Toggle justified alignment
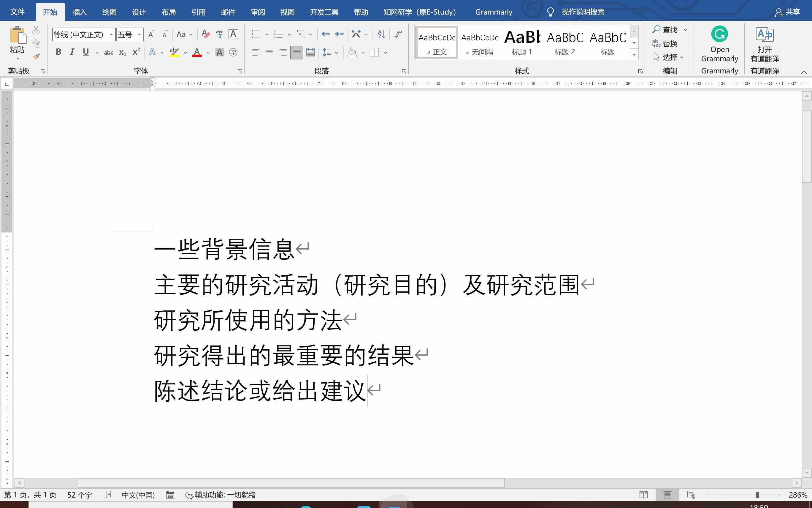Image resolution: width=812 pixels, height=508 pixels. [x=296, y=52]
